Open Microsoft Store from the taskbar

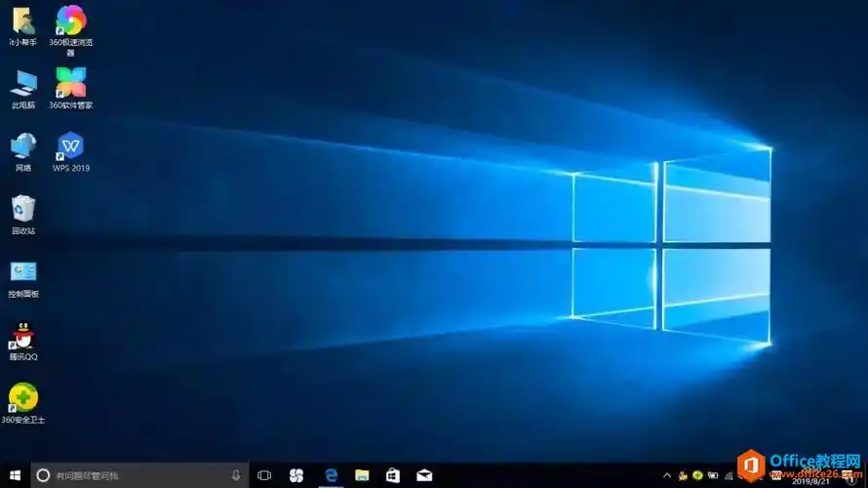[393, 475]
